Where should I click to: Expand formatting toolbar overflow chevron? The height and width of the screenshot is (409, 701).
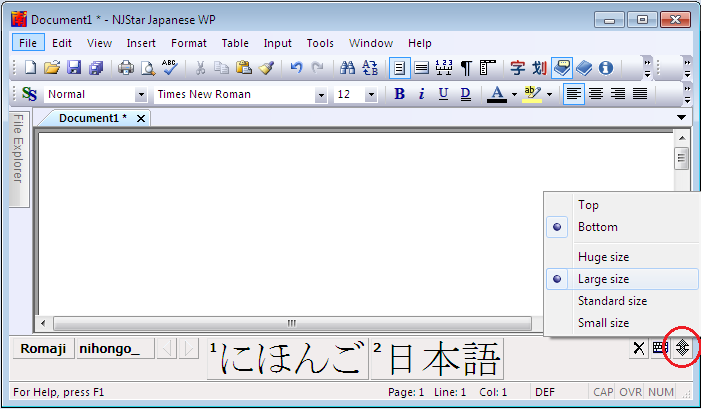[688, 94]
